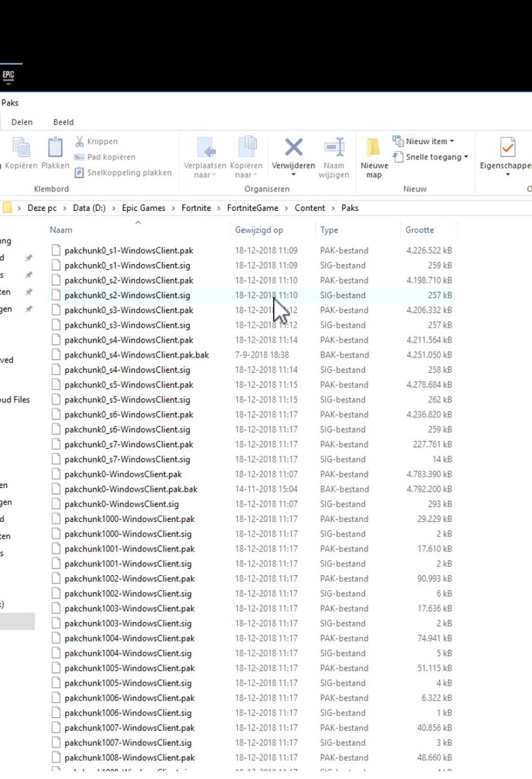Select pakchunk1006-WindowsClient.pak
The image size is (532, 779).
(130, 698)
